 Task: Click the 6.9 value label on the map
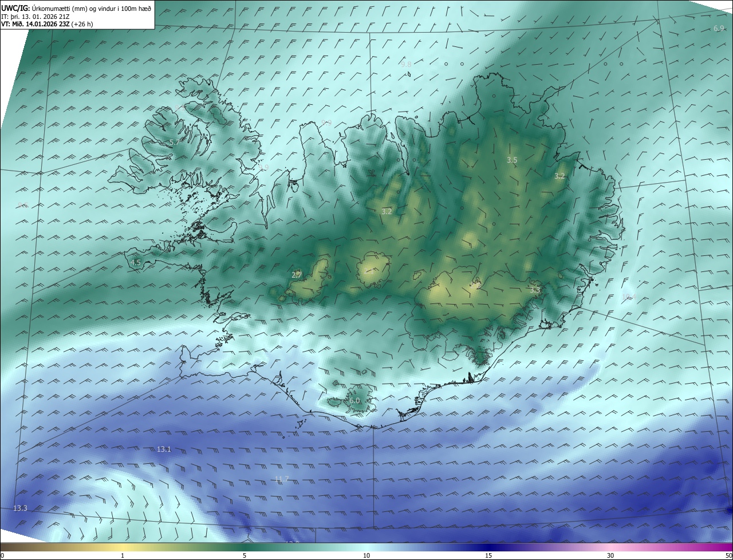coord(719,29)
